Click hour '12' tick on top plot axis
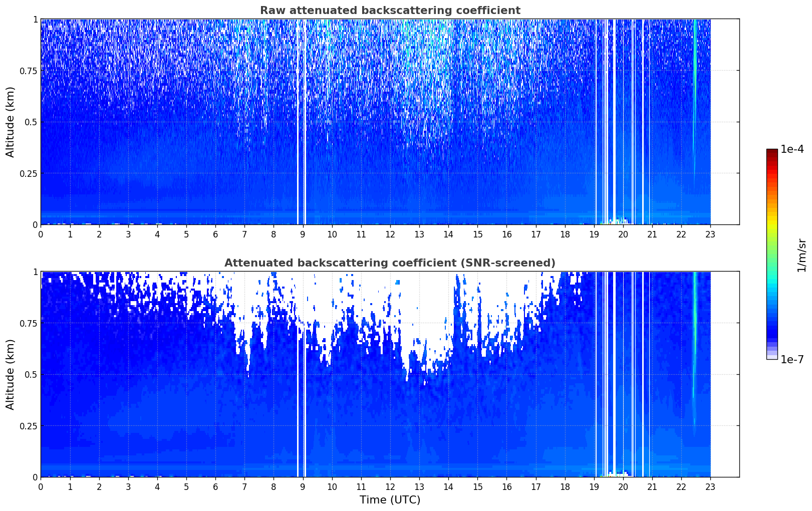 point(390,234)
